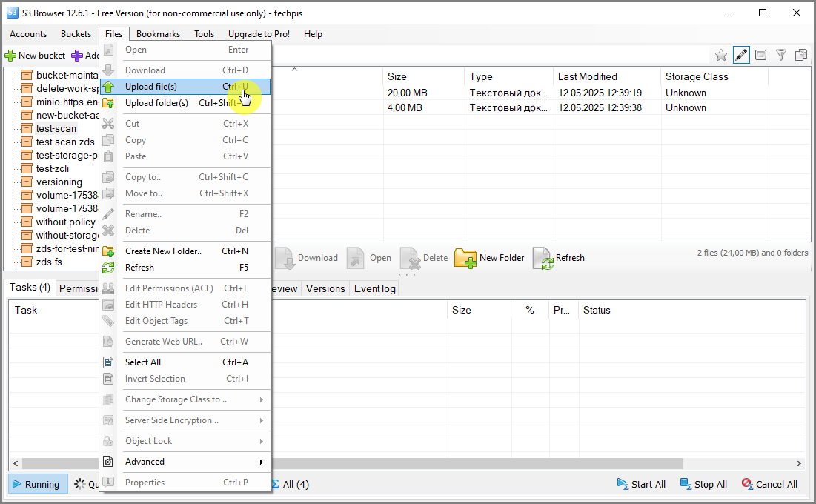
Task: Click the S3 Browser app icon in title bar
Action: coord(13,13)
